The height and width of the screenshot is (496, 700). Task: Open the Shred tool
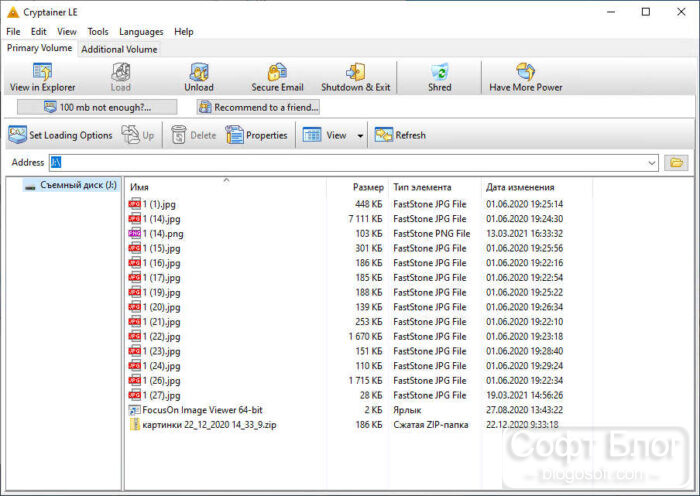440,71
